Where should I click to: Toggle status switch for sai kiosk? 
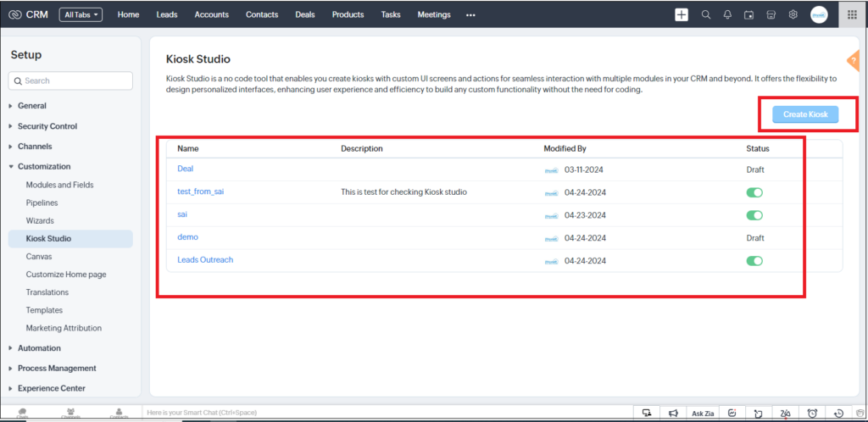click(754, 215)
